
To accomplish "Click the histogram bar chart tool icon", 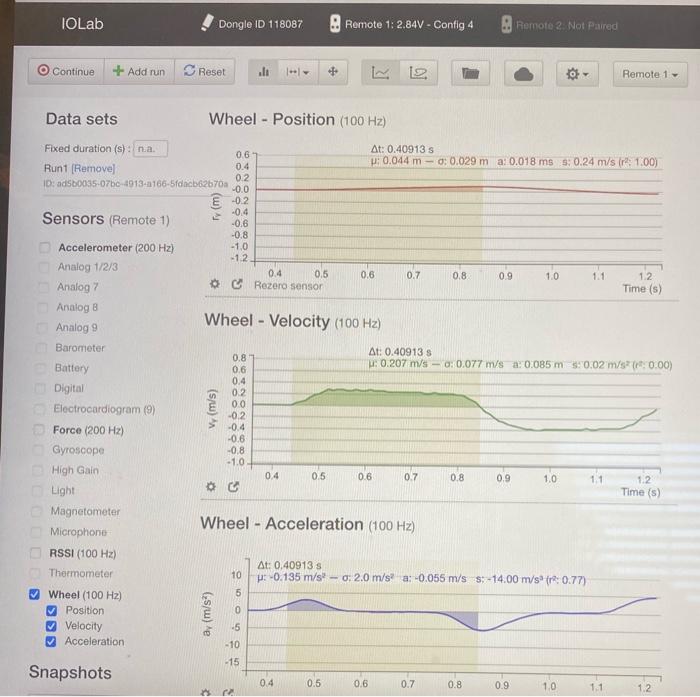I will click(x=264, y=71).
